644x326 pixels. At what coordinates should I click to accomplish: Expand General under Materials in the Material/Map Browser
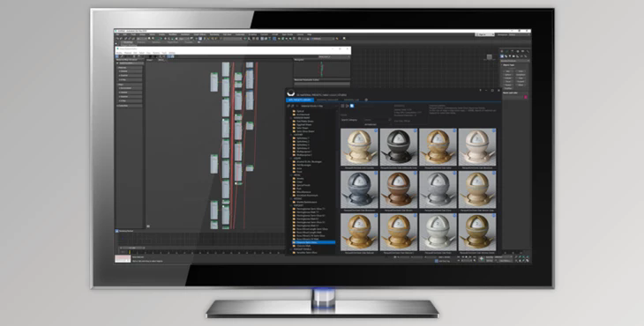pyautogui.click(x=131, y=71)
